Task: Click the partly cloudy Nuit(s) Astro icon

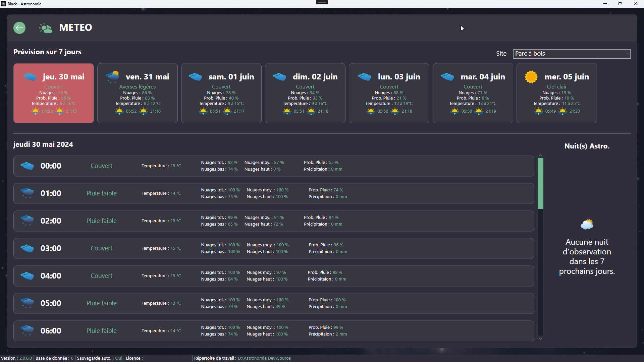Action: coord(587,224)
